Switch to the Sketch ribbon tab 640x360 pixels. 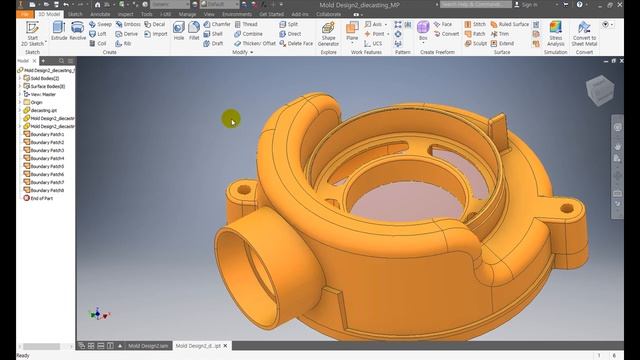[x=75, y=14]
